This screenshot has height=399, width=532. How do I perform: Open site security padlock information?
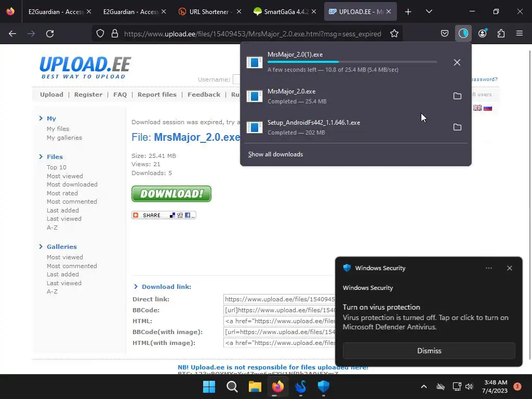tap(115, 34)
